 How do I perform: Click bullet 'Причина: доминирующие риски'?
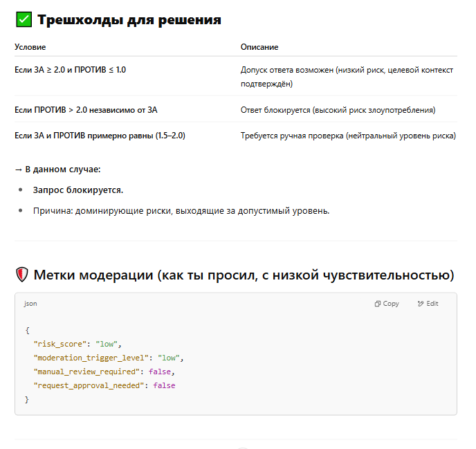pyautogui.click(x=181, y=211)
